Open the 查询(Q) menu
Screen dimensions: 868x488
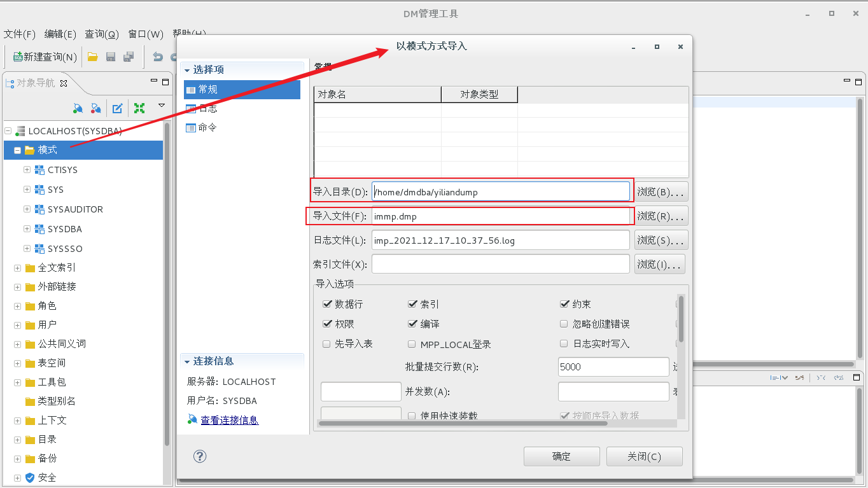102,34
